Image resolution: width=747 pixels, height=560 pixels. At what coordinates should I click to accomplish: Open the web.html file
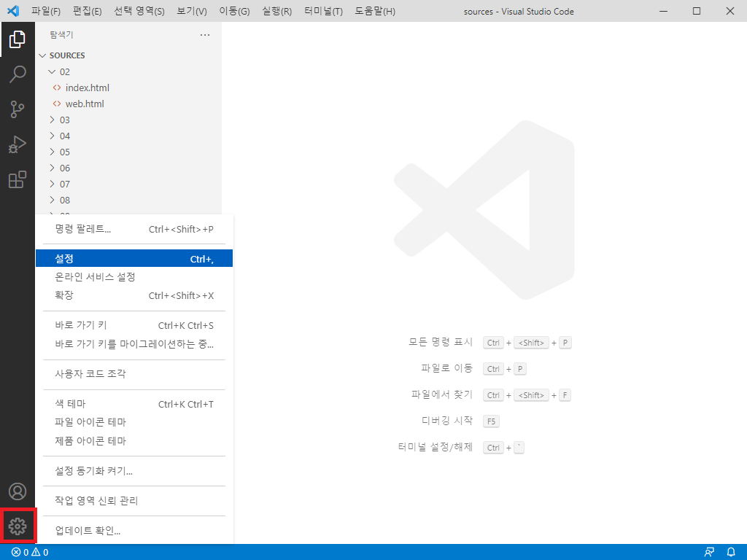pyautogui.click(x=128, y=104)
